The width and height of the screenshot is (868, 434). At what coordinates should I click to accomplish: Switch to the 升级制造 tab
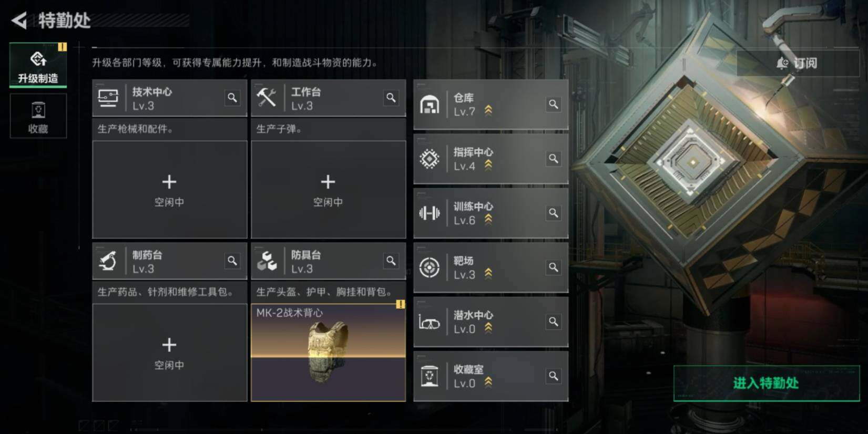[x=38, y=65]
